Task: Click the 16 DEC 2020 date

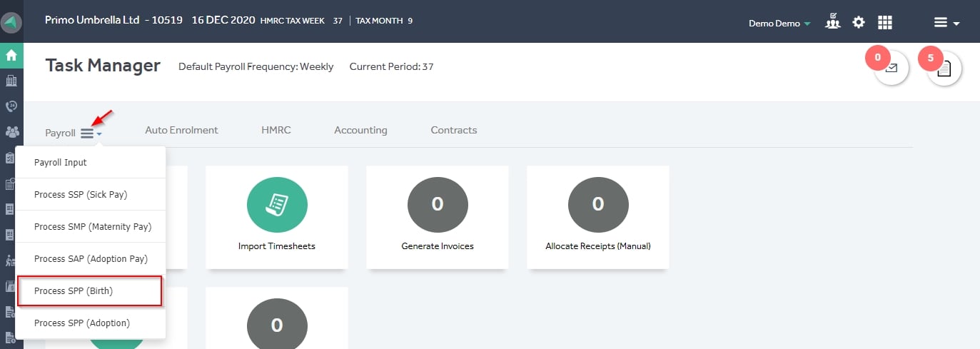Action: [x=224, y=20]
